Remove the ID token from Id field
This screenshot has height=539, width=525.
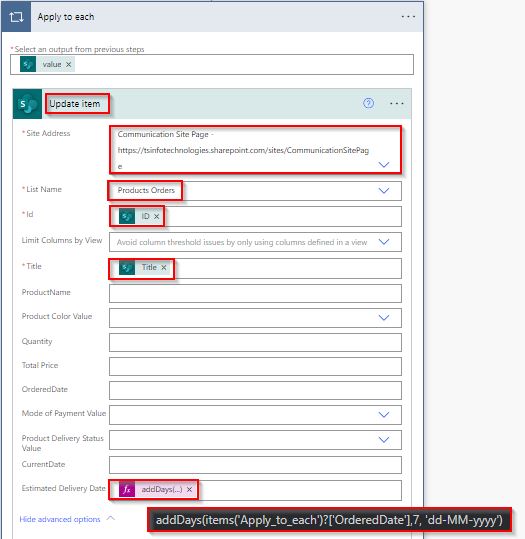coord(157,216)
